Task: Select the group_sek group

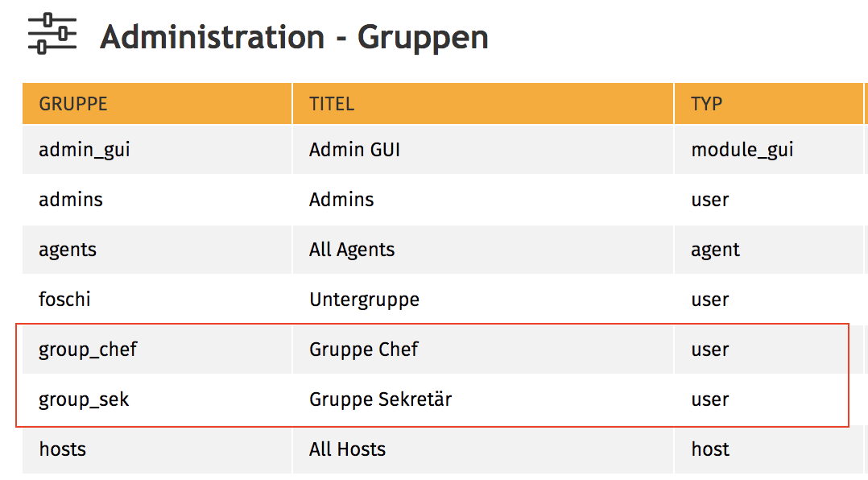Action: 84,399
